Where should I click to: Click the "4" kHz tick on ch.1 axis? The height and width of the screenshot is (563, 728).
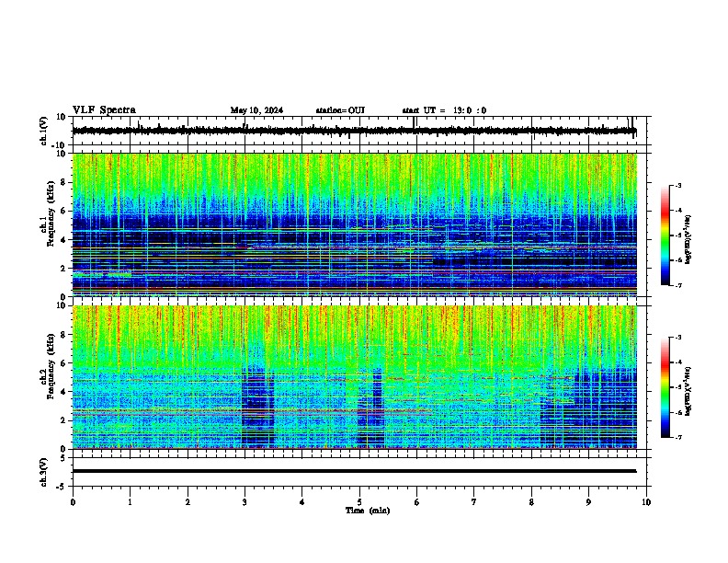[x=63, y=240]
